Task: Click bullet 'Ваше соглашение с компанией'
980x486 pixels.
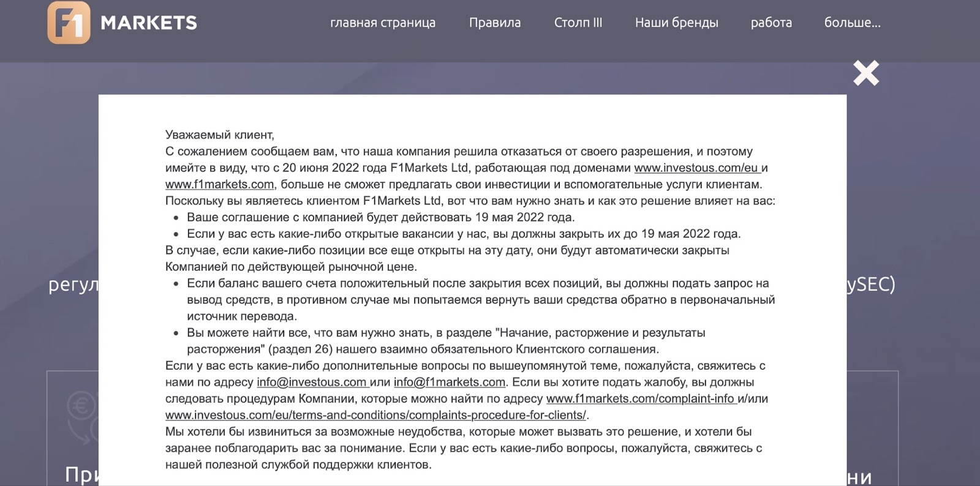Action: [380, 217]
